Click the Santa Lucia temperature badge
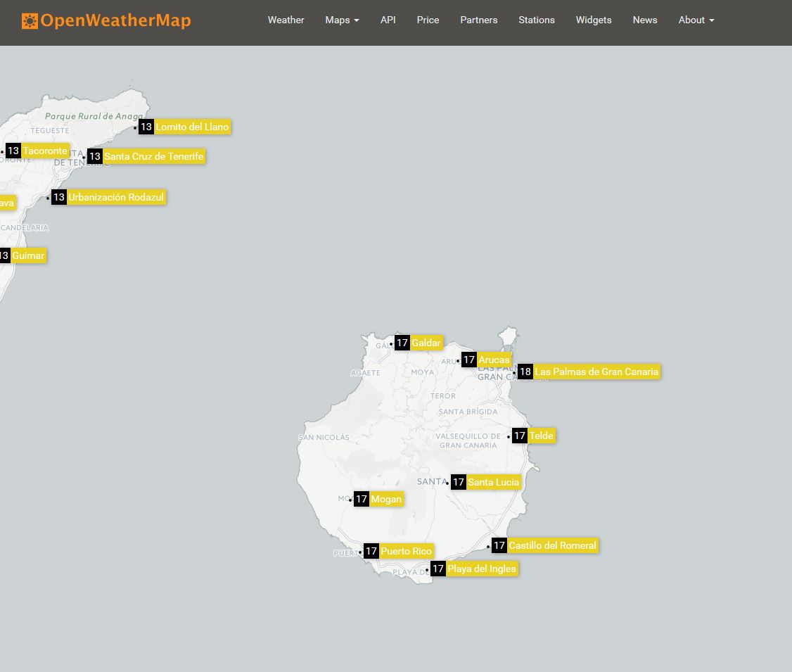 pos(459,482)
